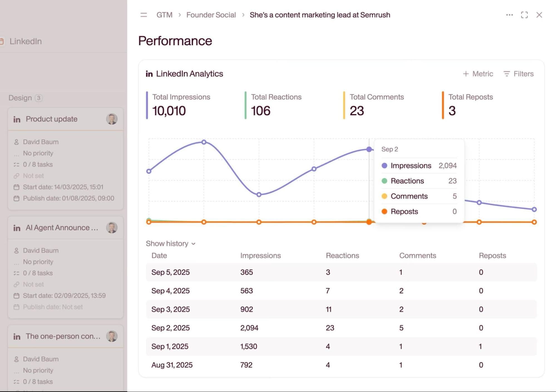Click the LinkedIn icon on Product update card

(x=17, y=119)
